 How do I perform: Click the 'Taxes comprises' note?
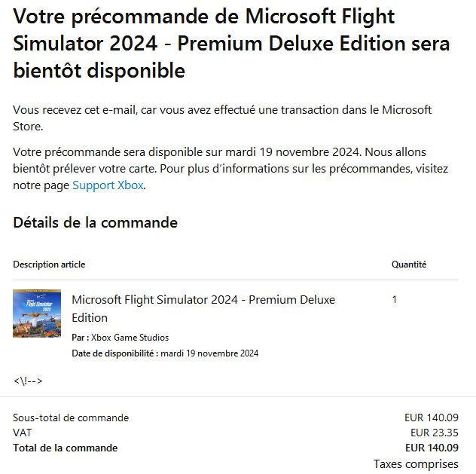point(416,464)
